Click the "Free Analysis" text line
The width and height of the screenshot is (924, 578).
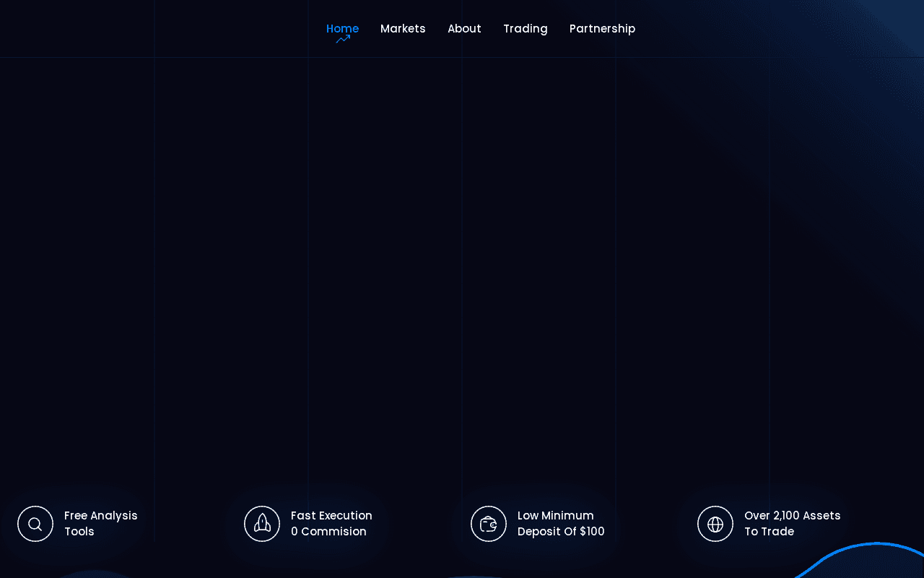pyautogui.click(x=101, y=516)
